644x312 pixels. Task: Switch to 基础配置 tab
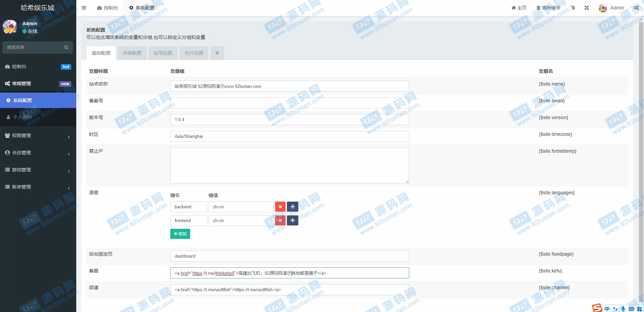pyautogui.click(x=101, y=53)
